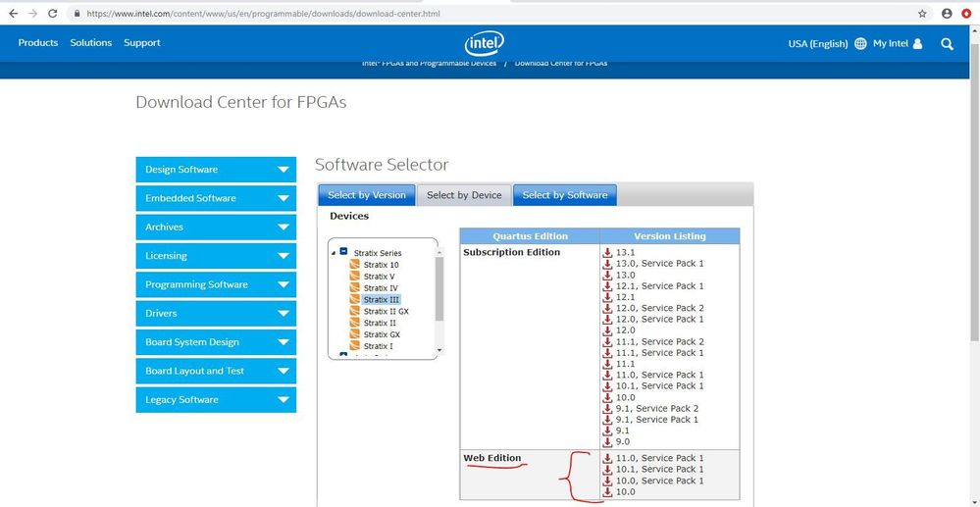
Task: Click the device list scrollbar
Action: [439, 288]
